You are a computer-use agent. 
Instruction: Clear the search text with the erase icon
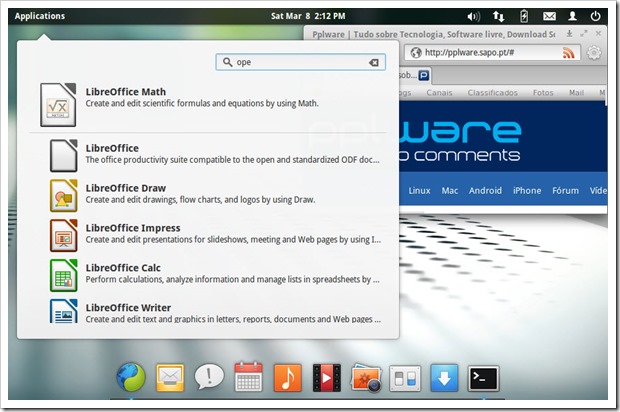[374, 62]
